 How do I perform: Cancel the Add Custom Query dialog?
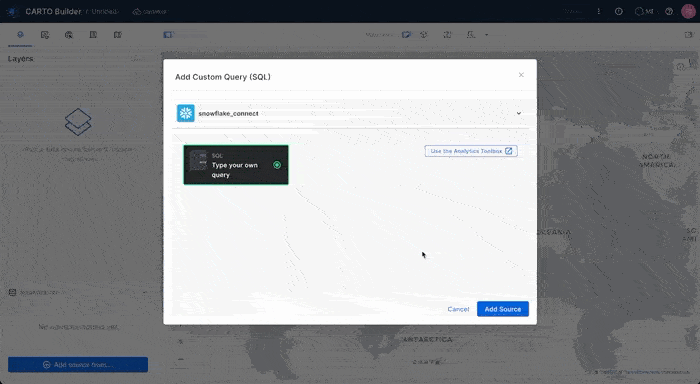458,309
